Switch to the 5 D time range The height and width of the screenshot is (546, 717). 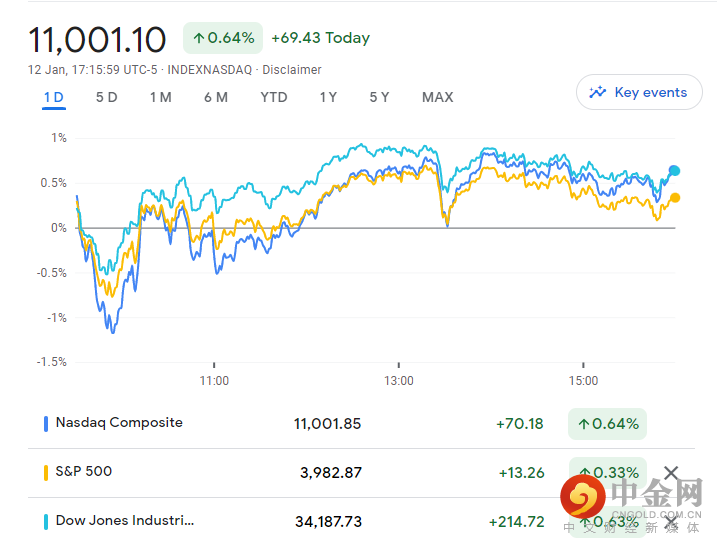coord(106,97)
